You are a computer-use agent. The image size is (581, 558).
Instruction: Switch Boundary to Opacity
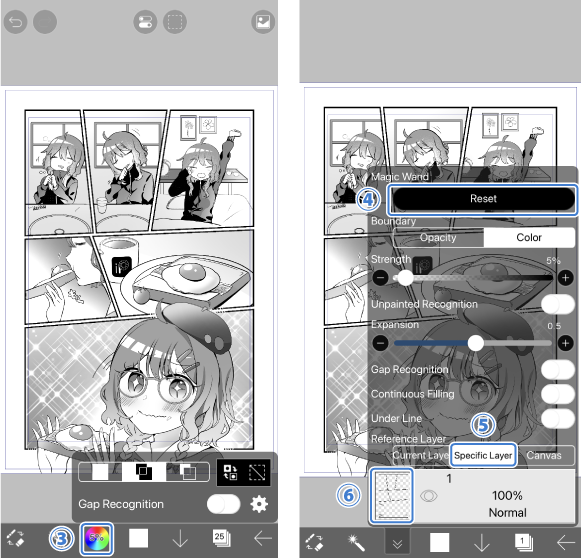tap(438, 238)
